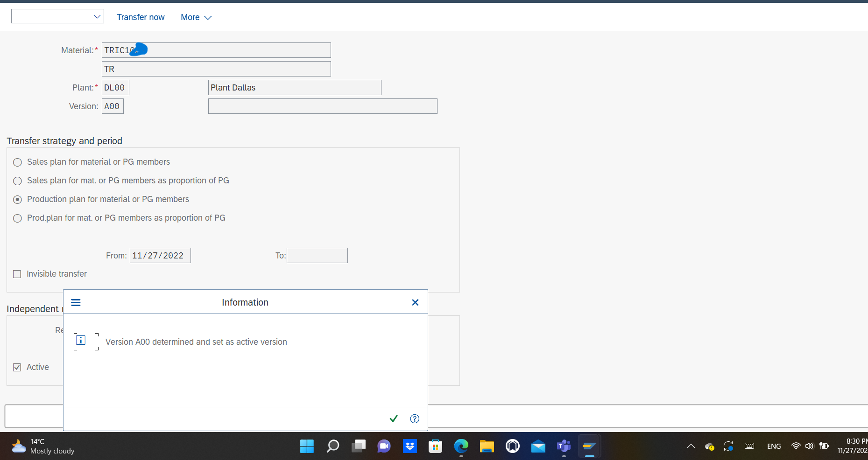Open Dropbox from the taskbar
Screen dimensions: 868x460
point(409,446)
